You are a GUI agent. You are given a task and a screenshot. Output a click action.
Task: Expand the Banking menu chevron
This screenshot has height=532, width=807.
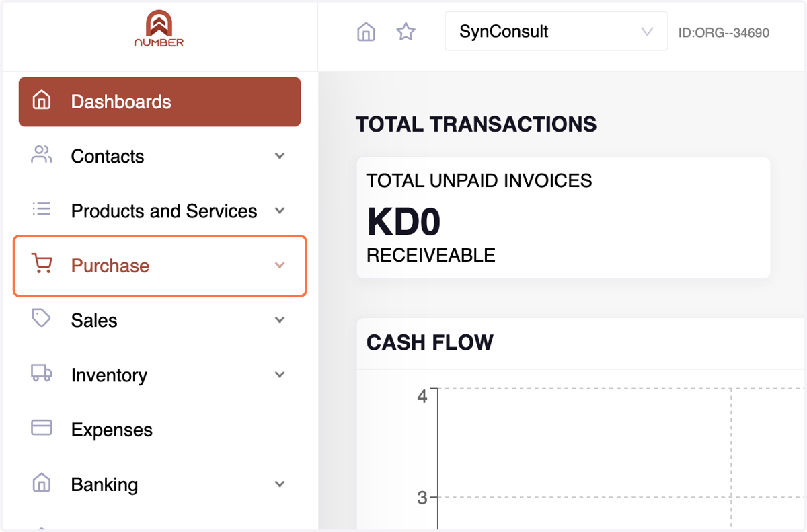280,484
